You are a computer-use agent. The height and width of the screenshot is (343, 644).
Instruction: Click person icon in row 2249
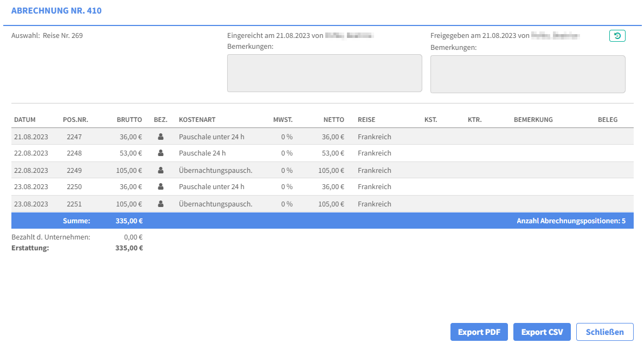pos(160,170)
